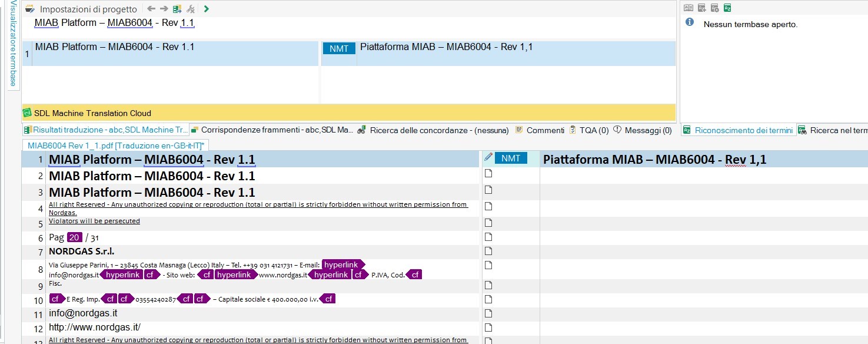868x344 pixels.
Task: Click the source match text in results pane row 1
Action: tap(115, 47)
